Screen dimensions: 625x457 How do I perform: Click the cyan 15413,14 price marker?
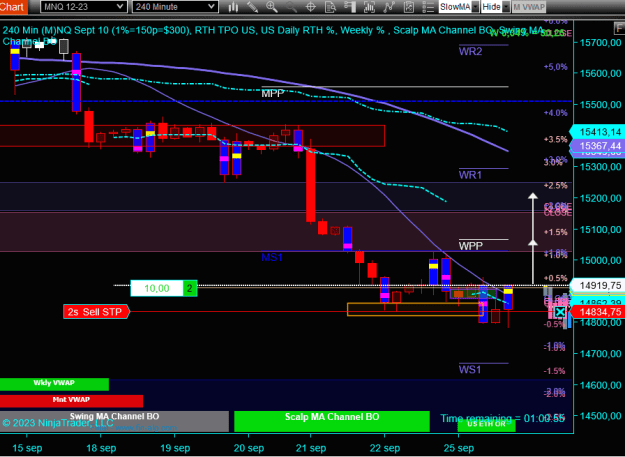click(597, 132)
